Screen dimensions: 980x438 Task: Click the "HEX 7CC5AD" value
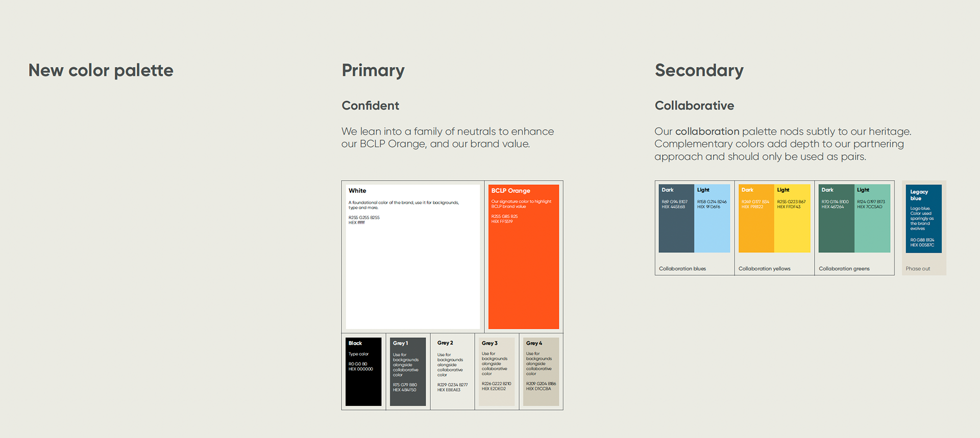870,207
